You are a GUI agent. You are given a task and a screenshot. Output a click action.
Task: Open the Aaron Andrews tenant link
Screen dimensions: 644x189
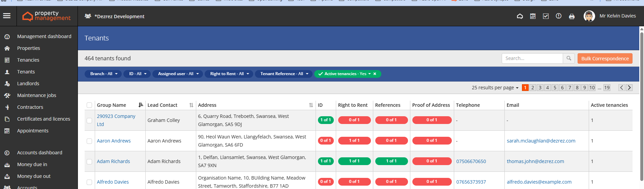(114, 141)
